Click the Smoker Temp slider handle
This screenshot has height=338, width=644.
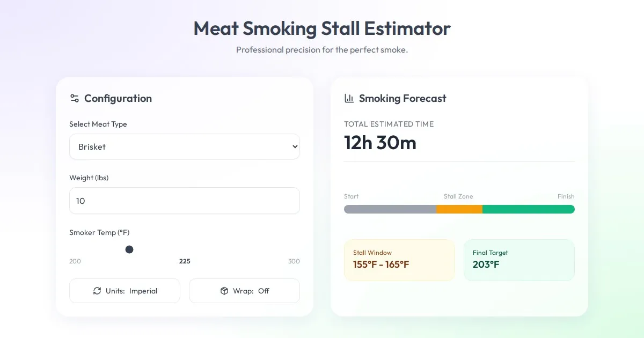click(x=129, y=249)
